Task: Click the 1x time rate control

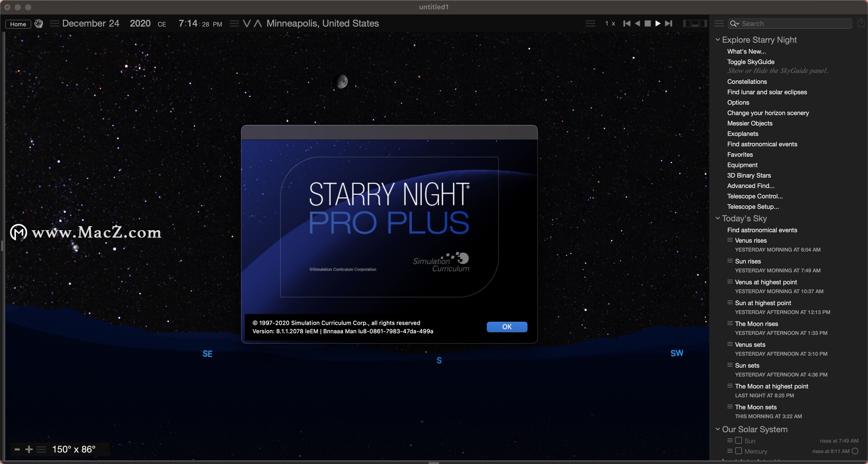Action: (610, 23)
